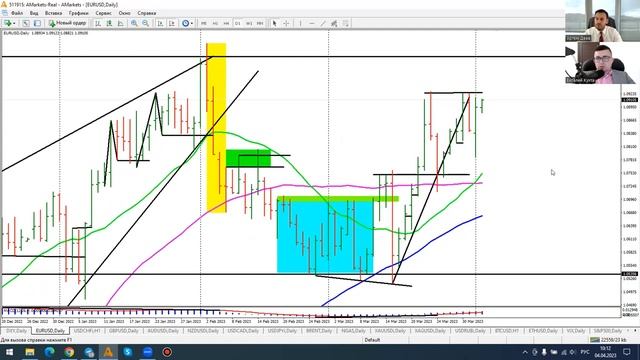Switch to the BTCUSD,H1 chart tab
The width and height of the screenshot is (640, 360).
tap(507, 331)
